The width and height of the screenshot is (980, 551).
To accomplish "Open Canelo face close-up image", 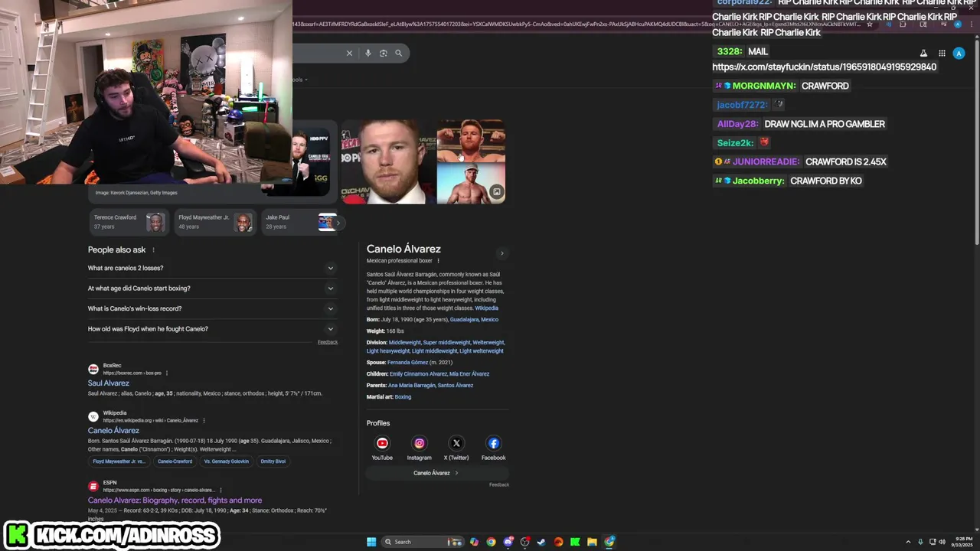I will (x=388, y=161).
